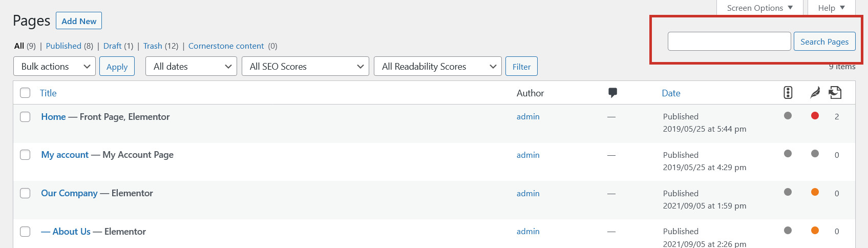Click the orange readability dot for About Us

[815, 231]
